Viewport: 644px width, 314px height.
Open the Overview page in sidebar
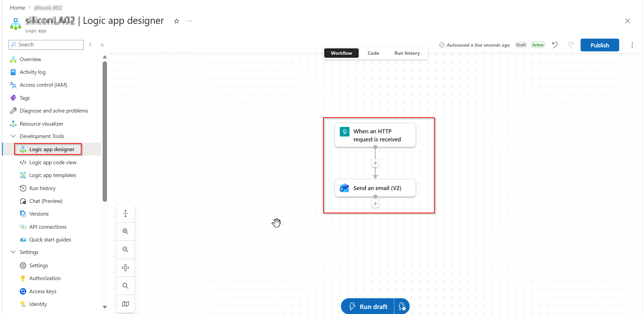[x=30, y=59]
